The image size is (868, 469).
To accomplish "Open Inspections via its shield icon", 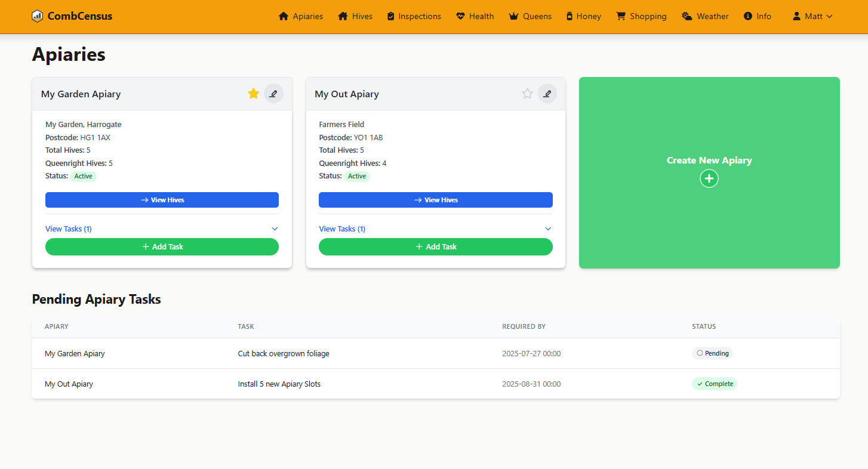I will [x=391, y=16].
